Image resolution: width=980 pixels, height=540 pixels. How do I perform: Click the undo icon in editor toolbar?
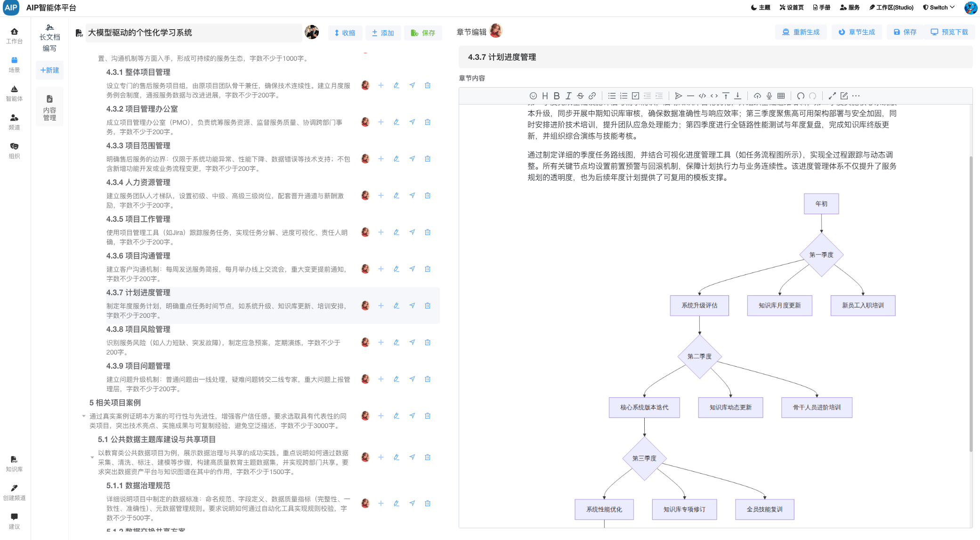801,96
